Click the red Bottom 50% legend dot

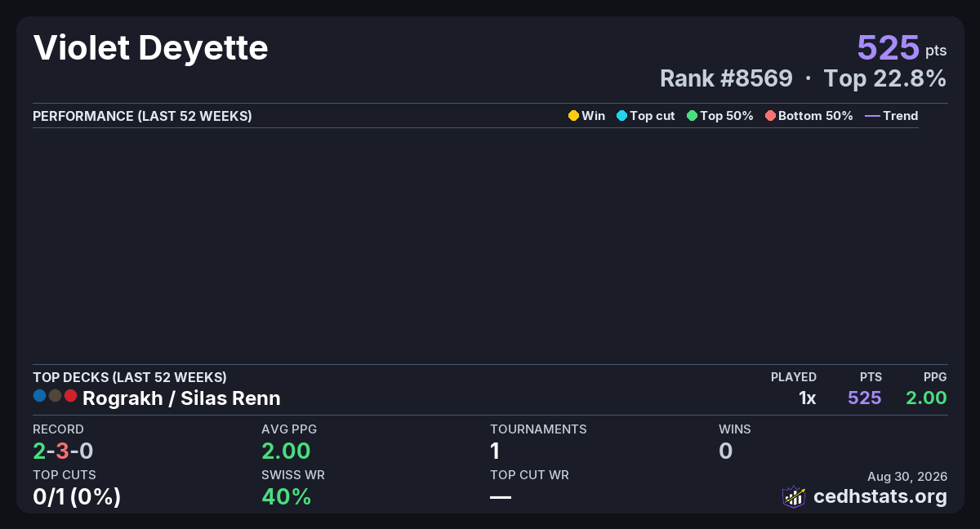click(x=770, y=116)
